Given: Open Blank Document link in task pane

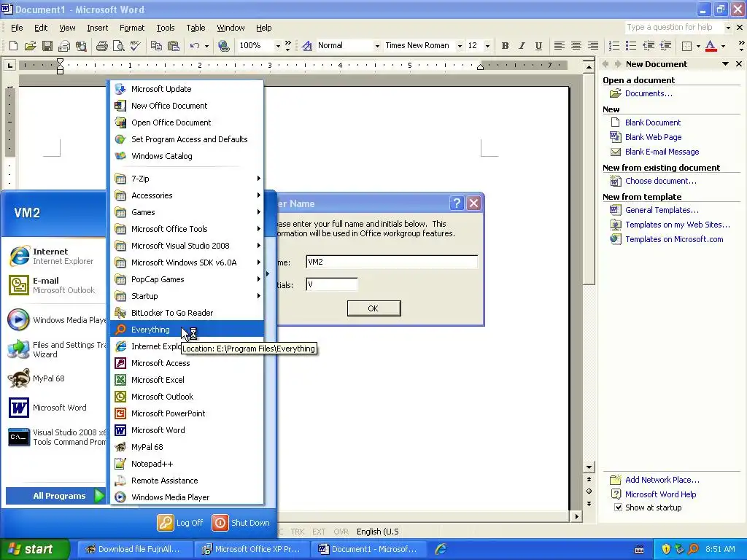Looking at the screenshot, I should pyautogui.click(x=653, y=122).
